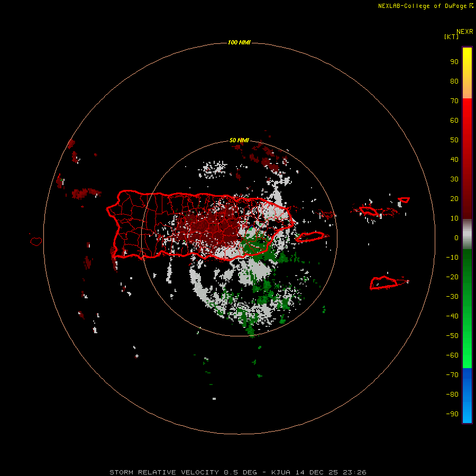The height and width of the screenshot is (476, 476).
Task: Click the Vieques island outline east of Puerto Rico
Action: pyautogui.click(x=310, y=237)
